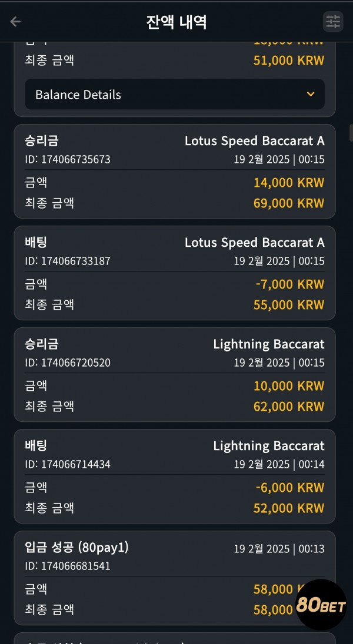Click the -7,000 KRW bet amount

[x=290, y=284]
